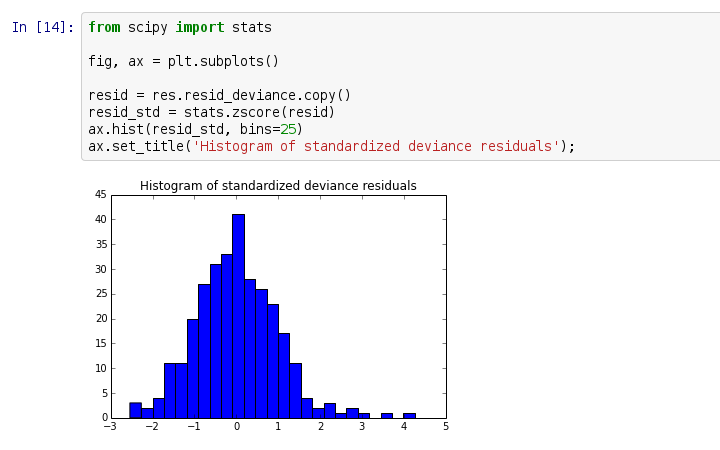720x450 pixels.
Task: Click the y-axis tick label 20
Action: (100, 319)
